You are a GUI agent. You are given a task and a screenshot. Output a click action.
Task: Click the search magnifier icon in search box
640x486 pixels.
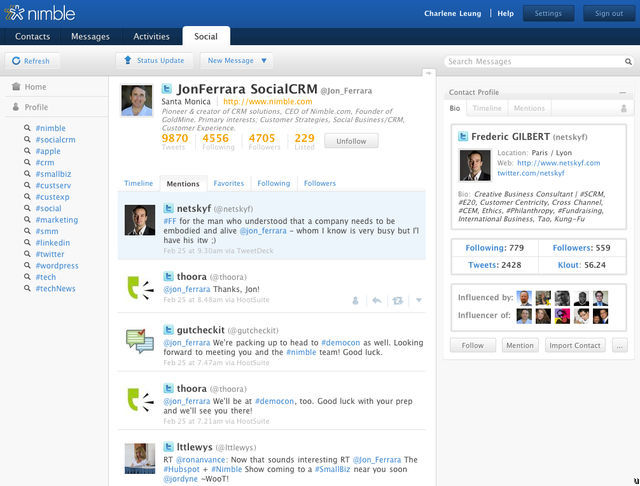pos(628,62)
